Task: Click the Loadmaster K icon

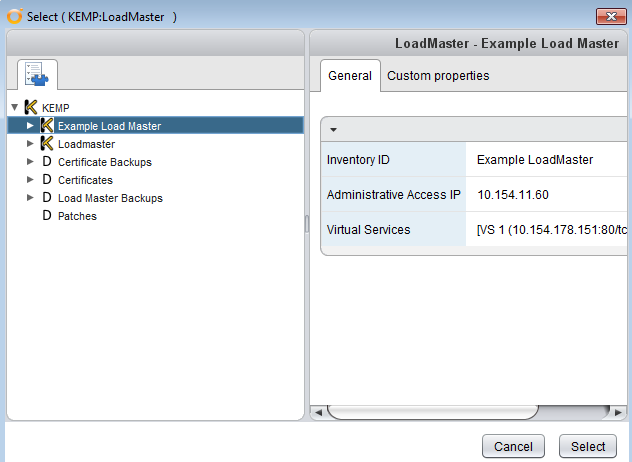Action: coord(47,144)
